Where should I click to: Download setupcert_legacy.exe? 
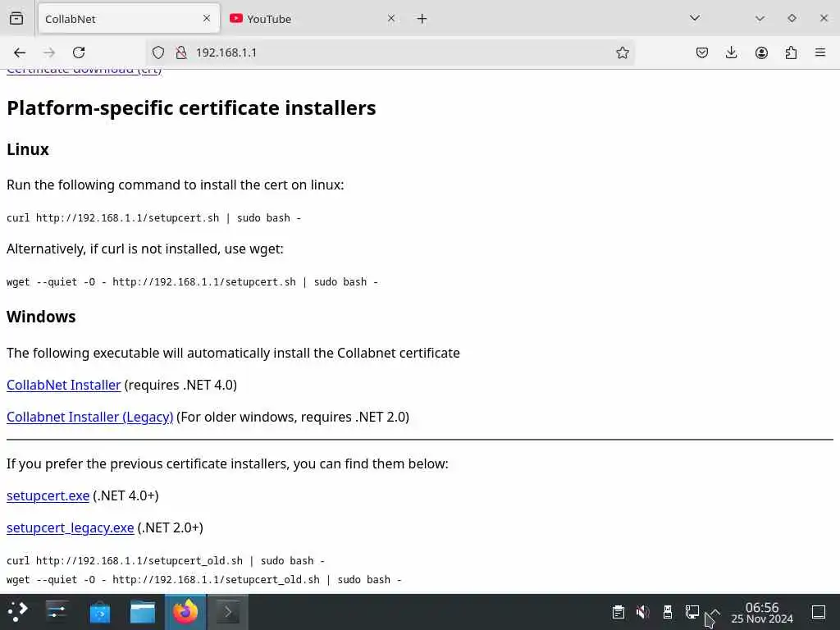[71, 527]
